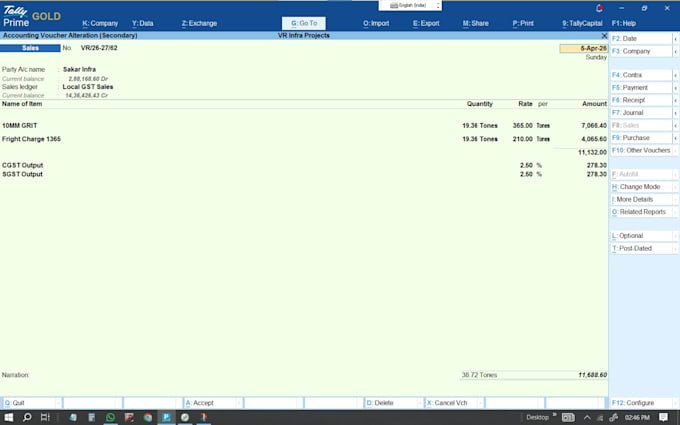
Task: Click the total amount 11,688.60
Action: point(592,375)
